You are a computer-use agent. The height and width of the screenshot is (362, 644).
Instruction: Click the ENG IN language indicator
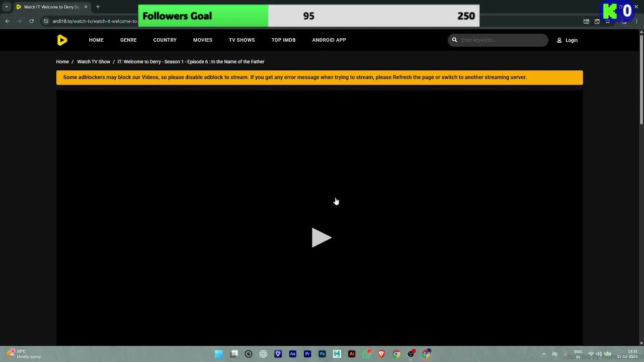tap(578, 354)
